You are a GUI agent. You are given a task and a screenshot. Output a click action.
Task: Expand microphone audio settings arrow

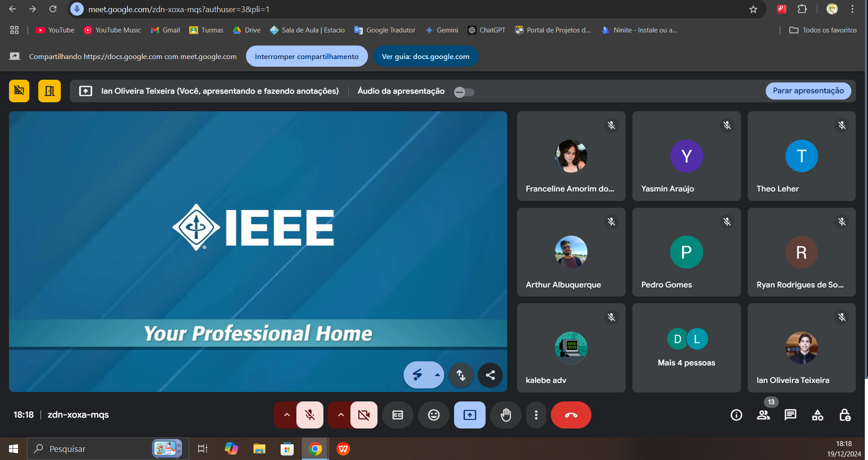286,415
